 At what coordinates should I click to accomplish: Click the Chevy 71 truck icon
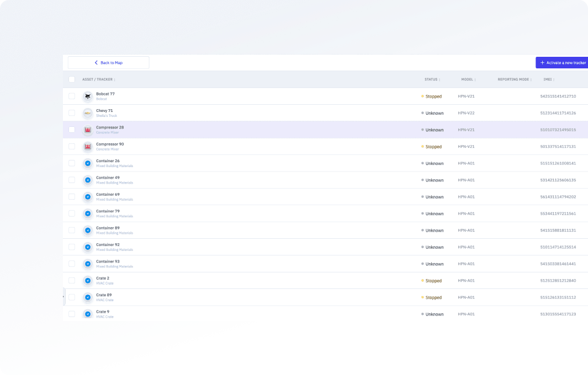[88, 113]
